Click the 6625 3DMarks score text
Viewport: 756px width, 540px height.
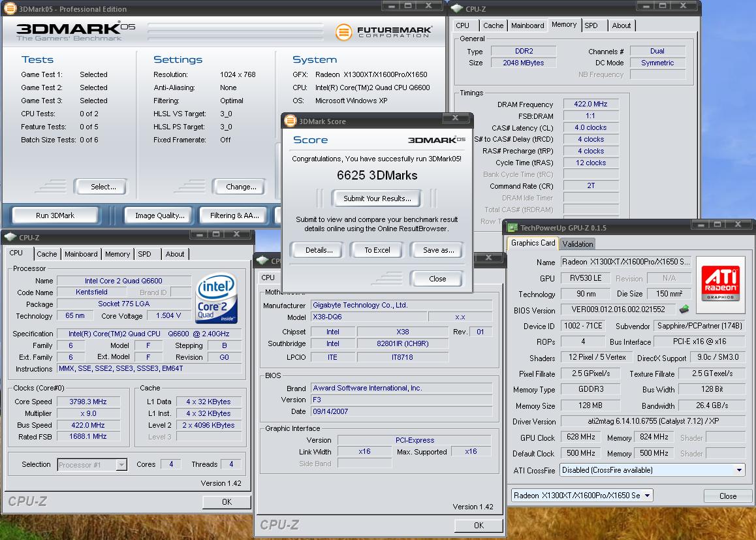[x=377, y=176]
